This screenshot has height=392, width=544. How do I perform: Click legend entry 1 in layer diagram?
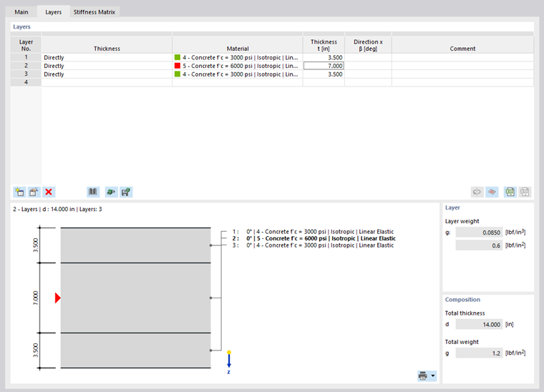point(313,232)
